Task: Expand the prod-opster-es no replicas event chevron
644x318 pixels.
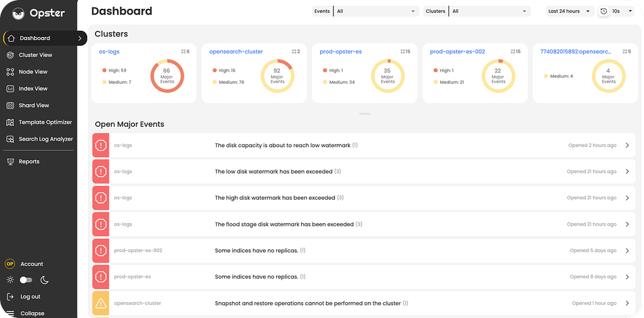Action: 627,277
